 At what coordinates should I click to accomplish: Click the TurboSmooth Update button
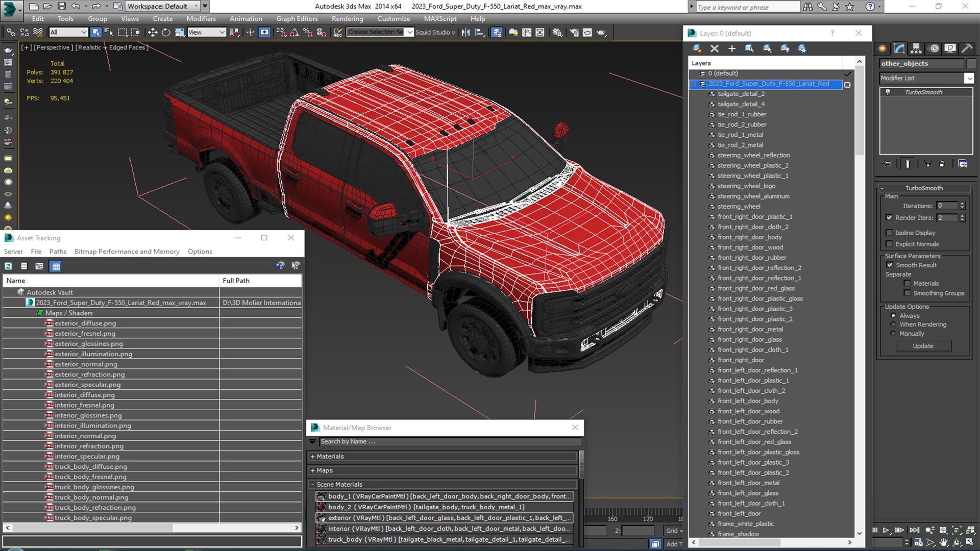pos(923,346)
